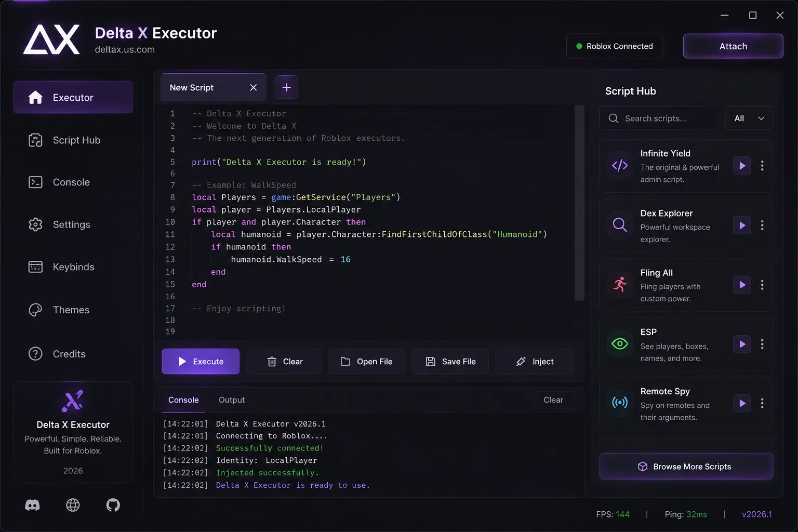Open Settings from the sidebar
Image resolution: width=798 pixels, height=532 pixels.
click(x=73, y=224)
